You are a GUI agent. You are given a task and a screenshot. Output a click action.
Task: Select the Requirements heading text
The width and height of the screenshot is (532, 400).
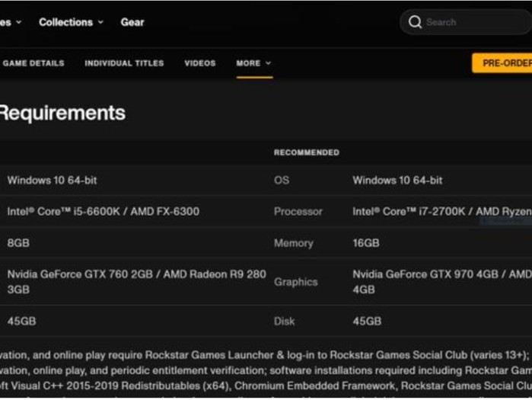click(x=62, y=113)
